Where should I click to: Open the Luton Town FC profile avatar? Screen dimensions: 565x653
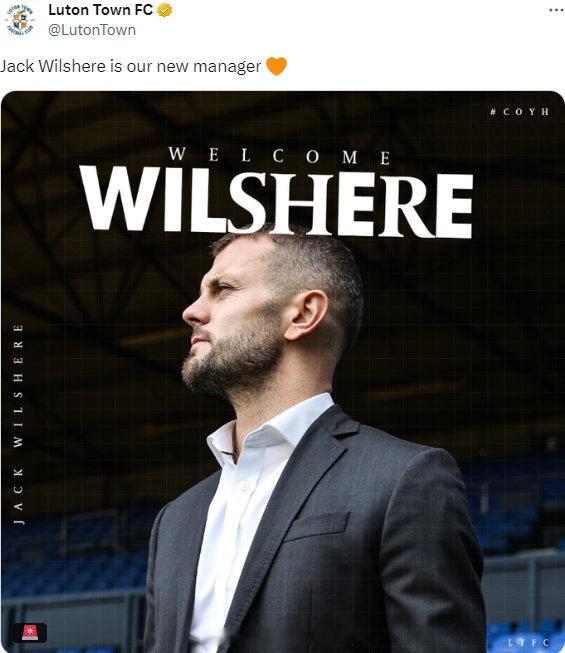[20, 20]
